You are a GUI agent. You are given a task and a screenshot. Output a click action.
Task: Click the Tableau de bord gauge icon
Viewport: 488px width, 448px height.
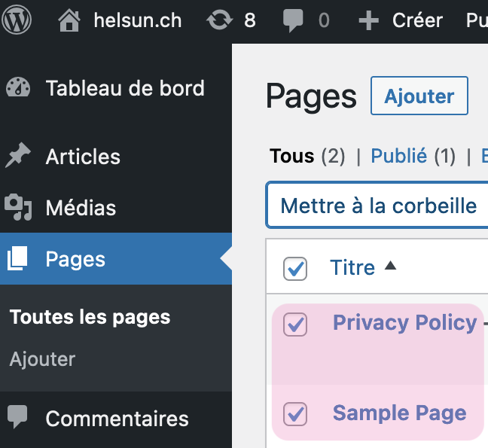click(18, 88)
